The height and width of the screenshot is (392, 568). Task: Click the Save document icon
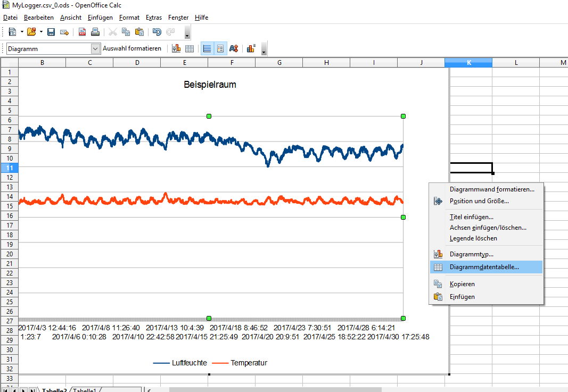51,32
